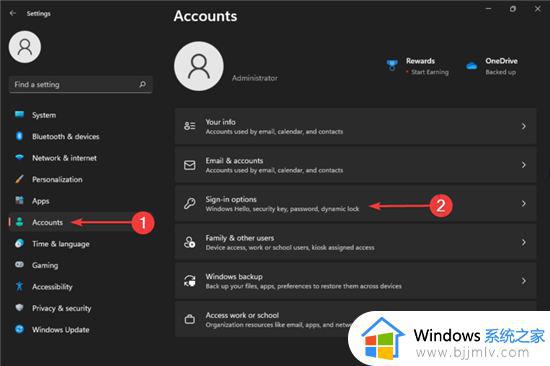Minimize the Settings window
This screenshot has height=366, width=550.
[x=488, y=9]
